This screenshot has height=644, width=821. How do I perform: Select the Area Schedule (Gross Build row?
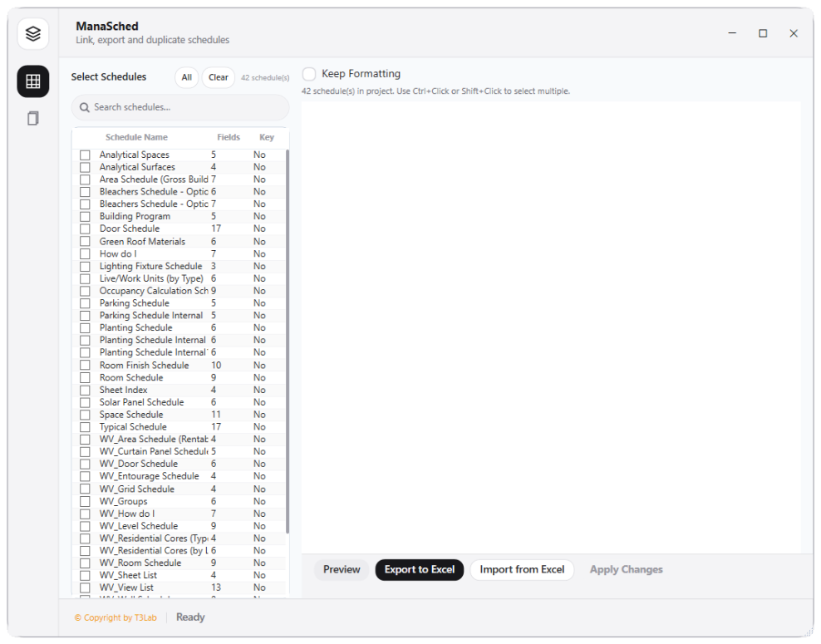pos(179,179)
